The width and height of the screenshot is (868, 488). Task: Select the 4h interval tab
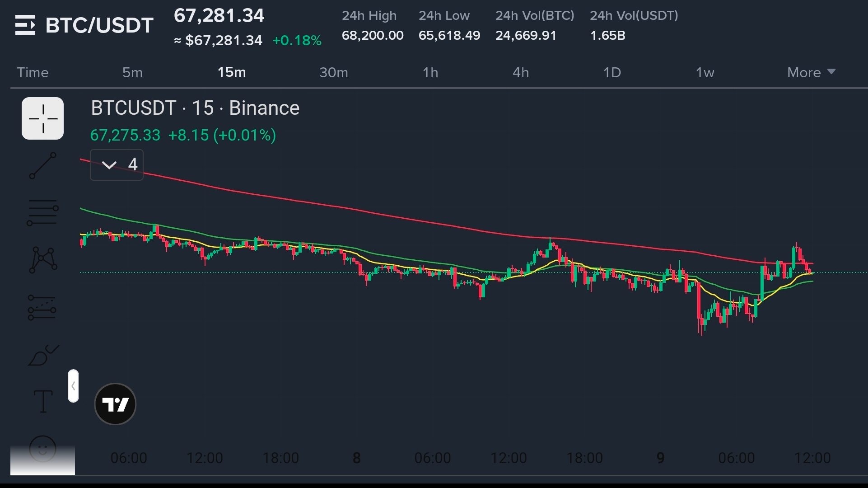(x=520, y=72)
